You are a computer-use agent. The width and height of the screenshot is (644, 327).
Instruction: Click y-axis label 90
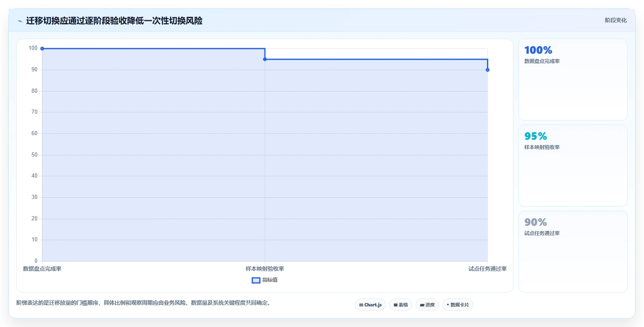[34, 70]
